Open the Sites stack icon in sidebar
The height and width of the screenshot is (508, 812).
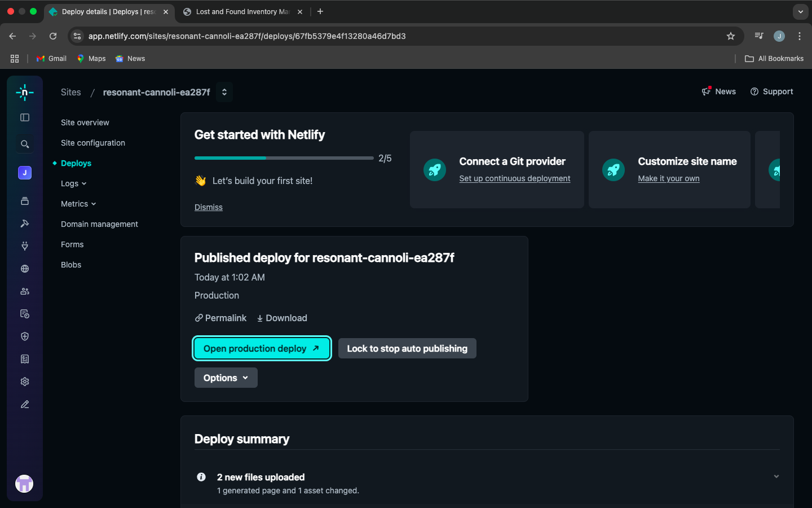point(25,201)
